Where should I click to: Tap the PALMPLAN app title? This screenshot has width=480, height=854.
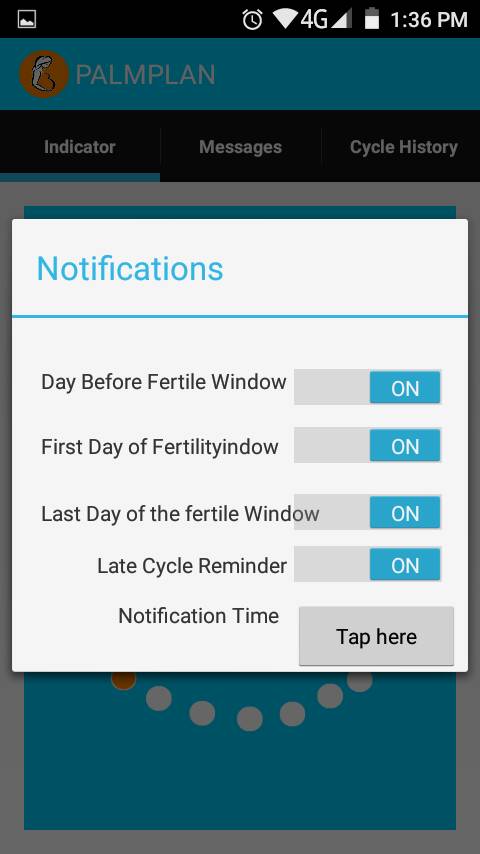(145, 75)
